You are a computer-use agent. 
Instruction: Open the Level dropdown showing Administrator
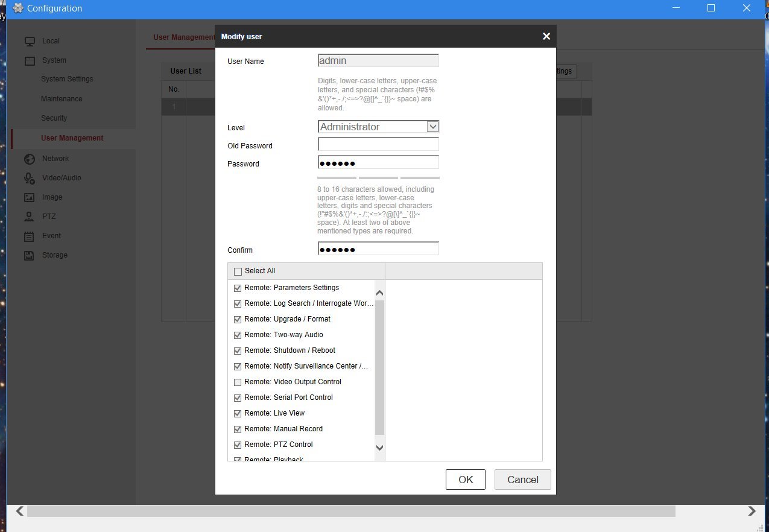[x=378, y=127]
